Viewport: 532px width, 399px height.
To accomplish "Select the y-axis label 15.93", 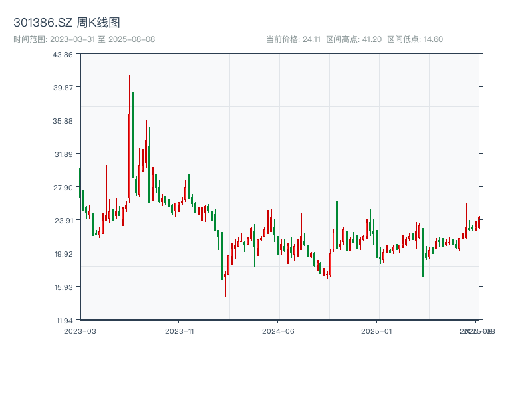I will tap(64, 287).
